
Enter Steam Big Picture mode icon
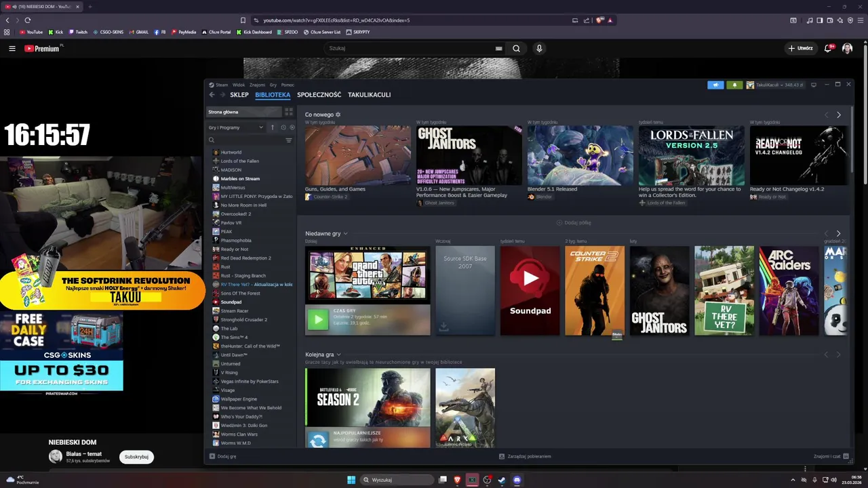(814, 85)
